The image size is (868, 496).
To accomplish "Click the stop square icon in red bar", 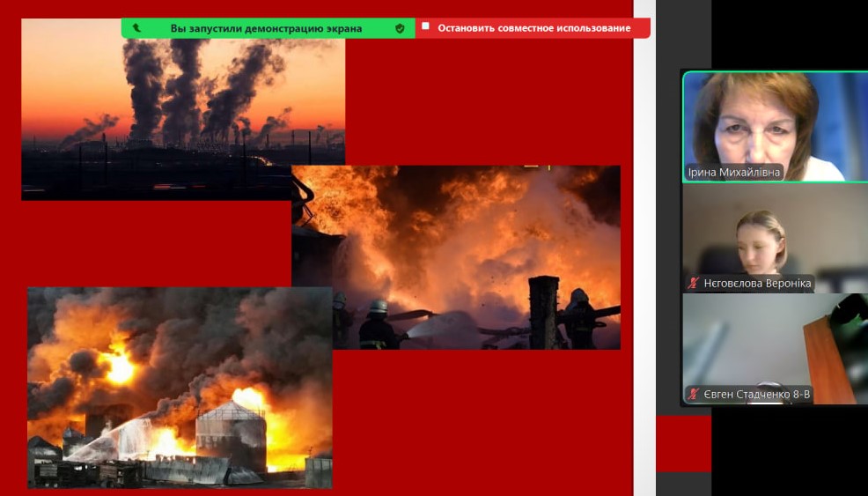I will (x=426, y=28).
